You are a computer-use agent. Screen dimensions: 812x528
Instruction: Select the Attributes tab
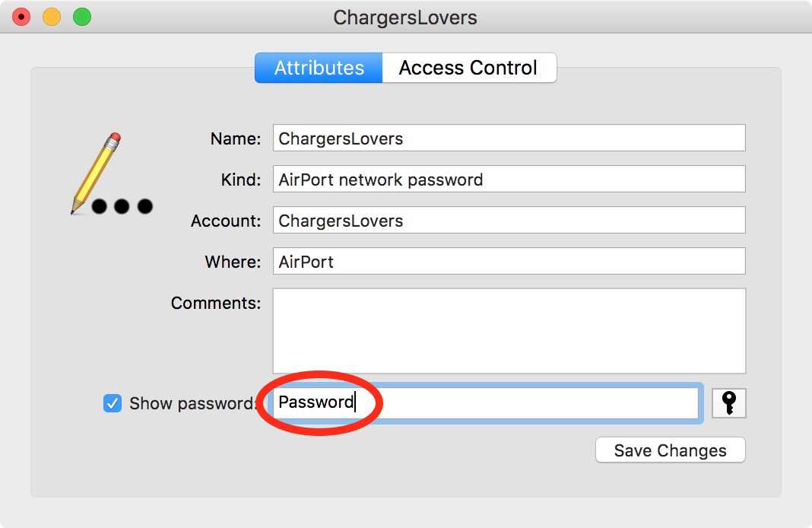(319, 68)
